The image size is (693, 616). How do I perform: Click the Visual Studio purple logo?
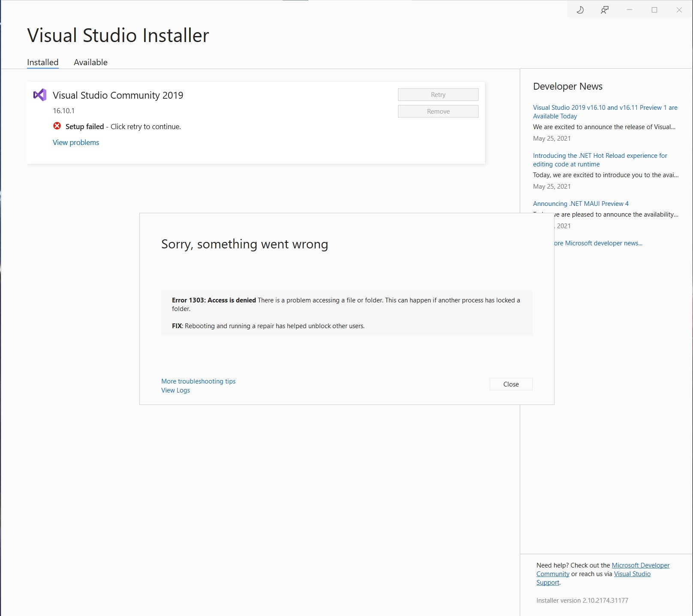(40, 95)
